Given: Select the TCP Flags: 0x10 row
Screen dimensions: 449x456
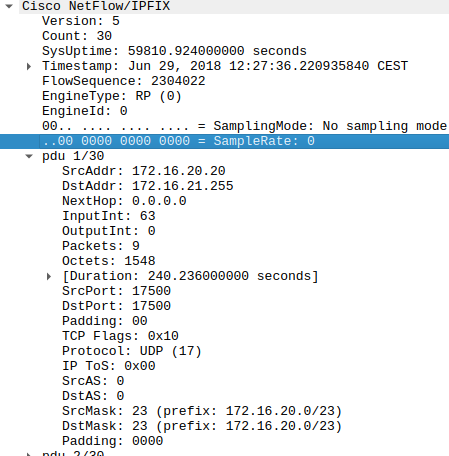Looking at the screenshot, I should (x=120, y=336).
